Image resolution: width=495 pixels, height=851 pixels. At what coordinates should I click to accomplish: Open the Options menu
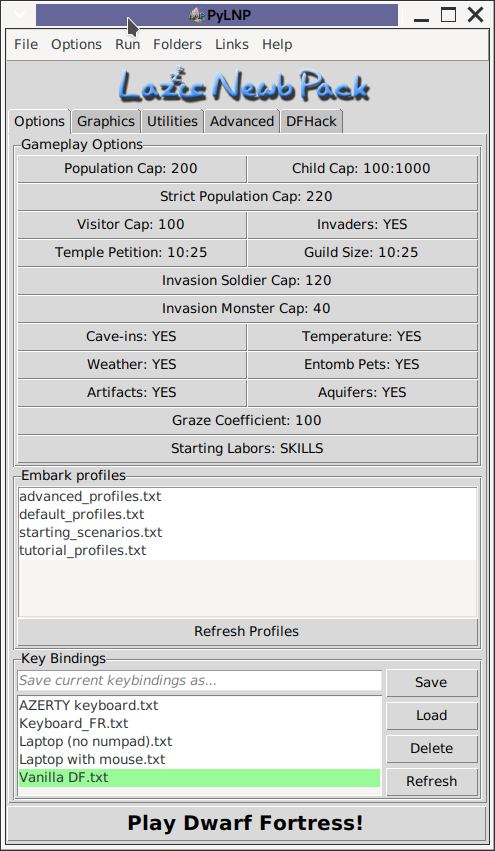77,45
